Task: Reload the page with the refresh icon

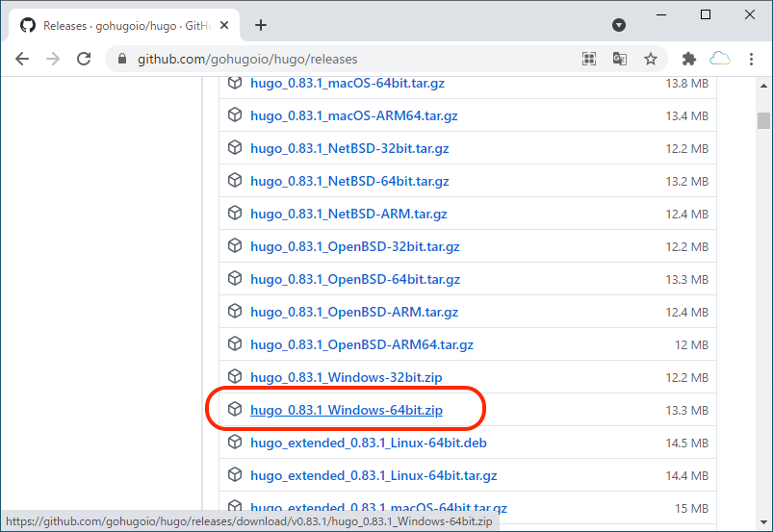Action: click(x=84, y=59)
